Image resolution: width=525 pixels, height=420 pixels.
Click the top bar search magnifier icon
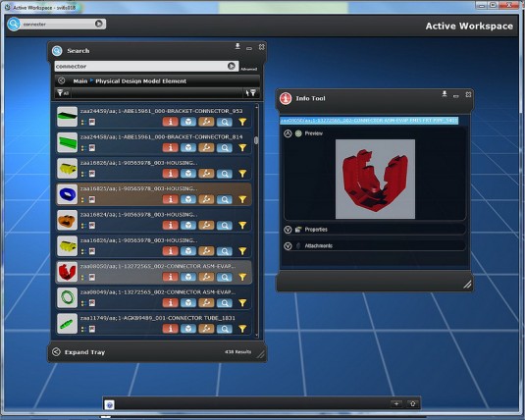coord(14,24)
